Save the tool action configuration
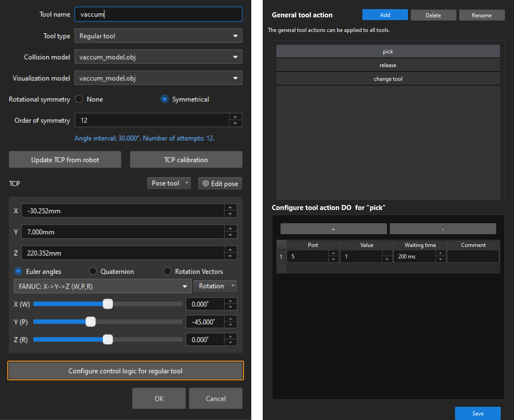The width and height of the screenshot is (514, 420). [477, 413]
